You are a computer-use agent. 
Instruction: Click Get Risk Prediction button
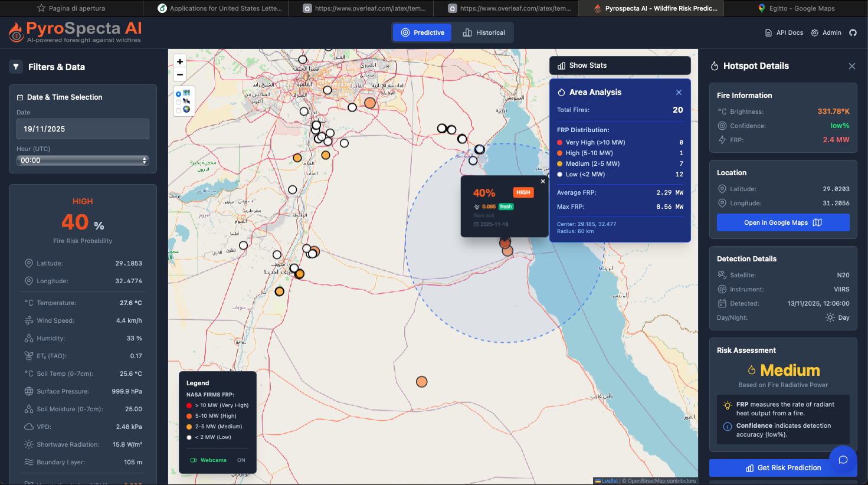point(783,468)
